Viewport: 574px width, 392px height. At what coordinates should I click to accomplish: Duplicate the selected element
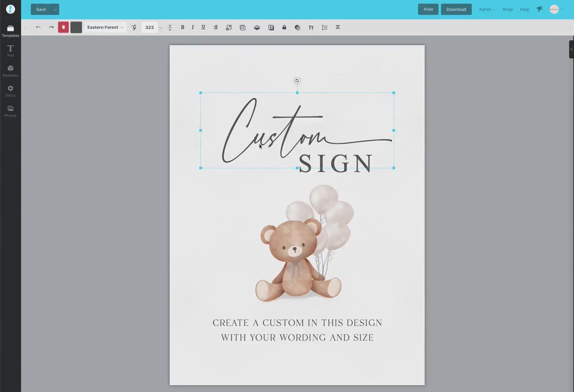[x=243, y=27]
